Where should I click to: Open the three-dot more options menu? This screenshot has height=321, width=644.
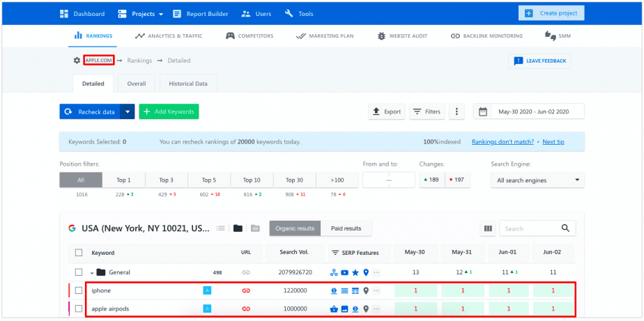457,111
